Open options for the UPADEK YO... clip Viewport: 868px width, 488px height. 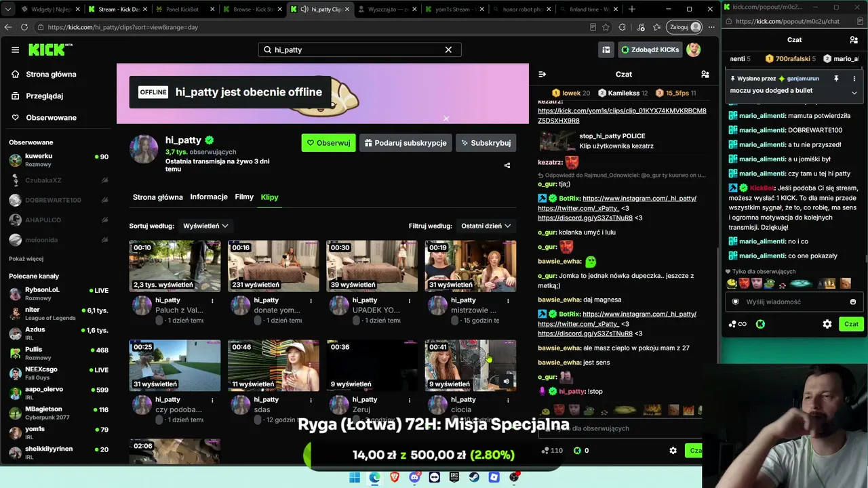(x=410, y=300)
